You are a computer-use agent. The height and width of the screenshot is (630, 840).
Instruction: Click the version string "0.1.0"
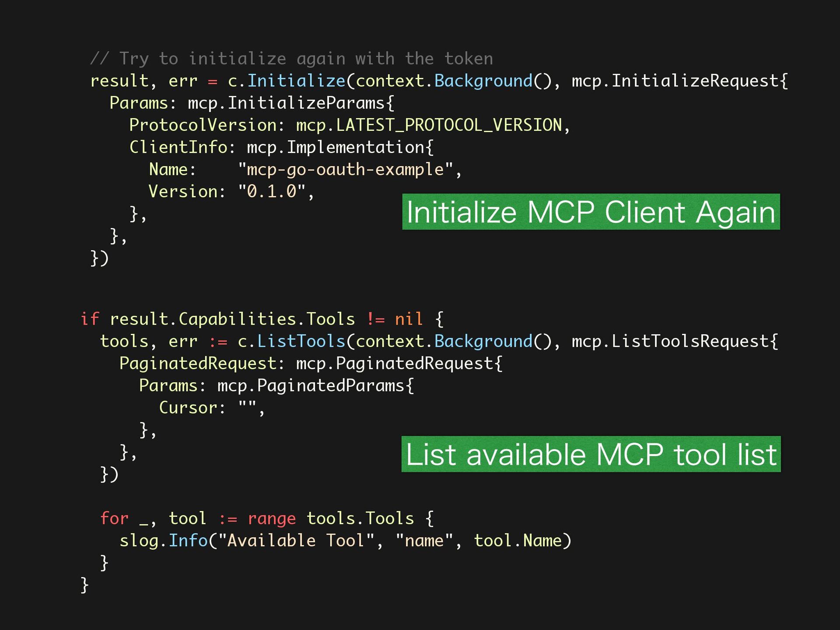271,192
